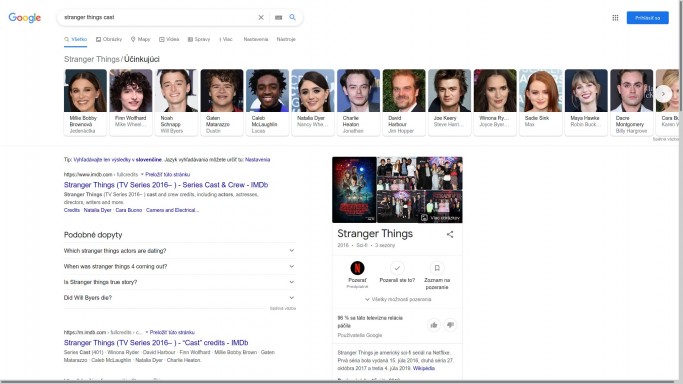The image size is (683, 384).
Task: Open the Charlie Heaton cast card
Action: 358,102
